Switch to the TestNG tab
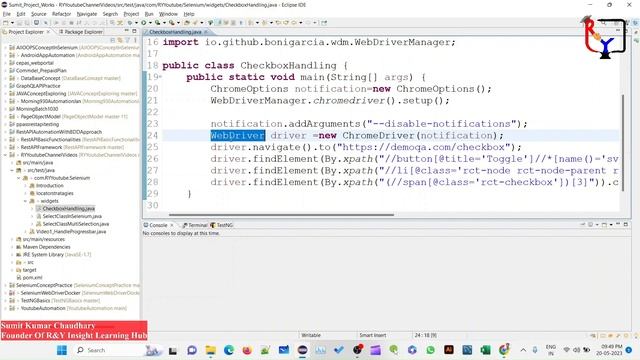The width and height of the screenshot is (640, 360). (222, 225)
